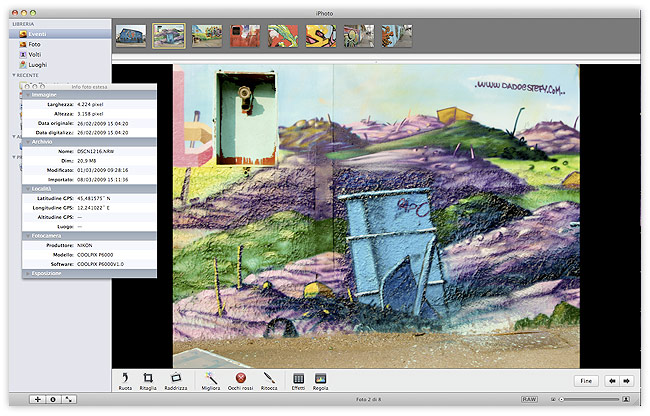
Task: Open Volti in the library sidebar
Action: coord(60,55)
